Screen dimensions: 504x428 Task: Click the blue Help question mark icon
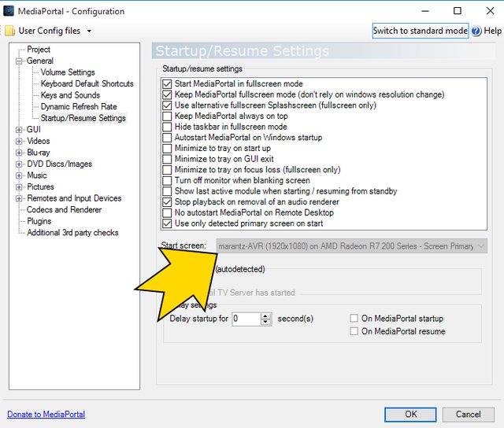tap(476, 31)
